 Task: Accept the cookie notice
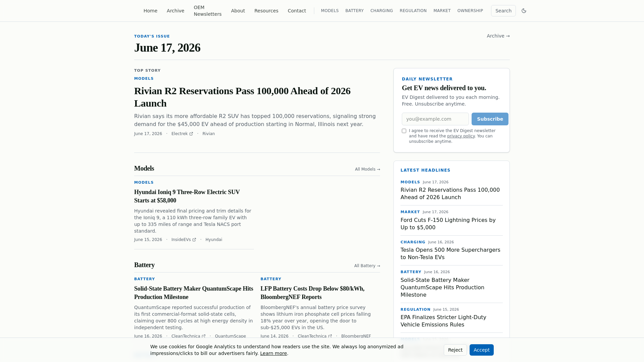tap(482, 350)
